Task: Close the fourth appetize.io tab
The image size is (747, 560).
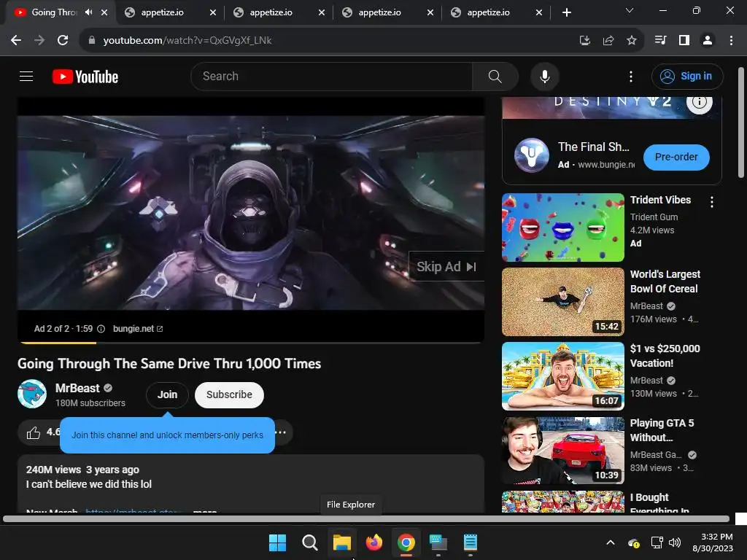Action: (539, 12)
